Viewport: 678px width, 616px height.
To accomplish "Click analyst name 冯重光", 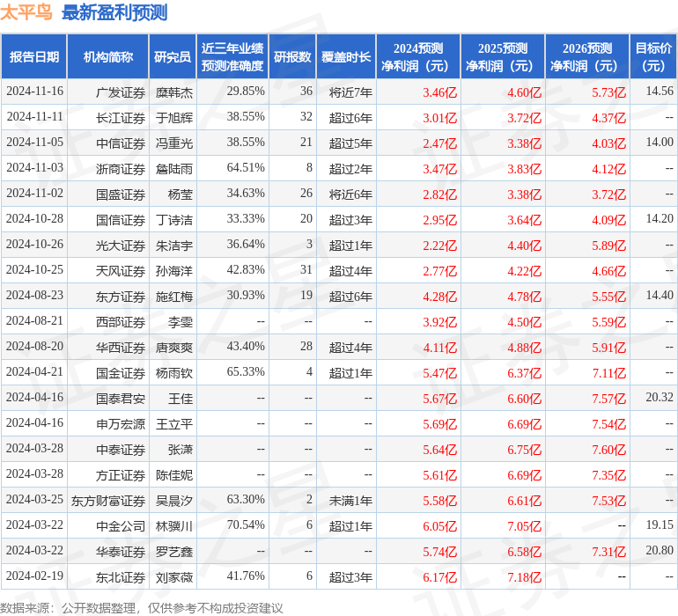I will (x=174, y=143).
